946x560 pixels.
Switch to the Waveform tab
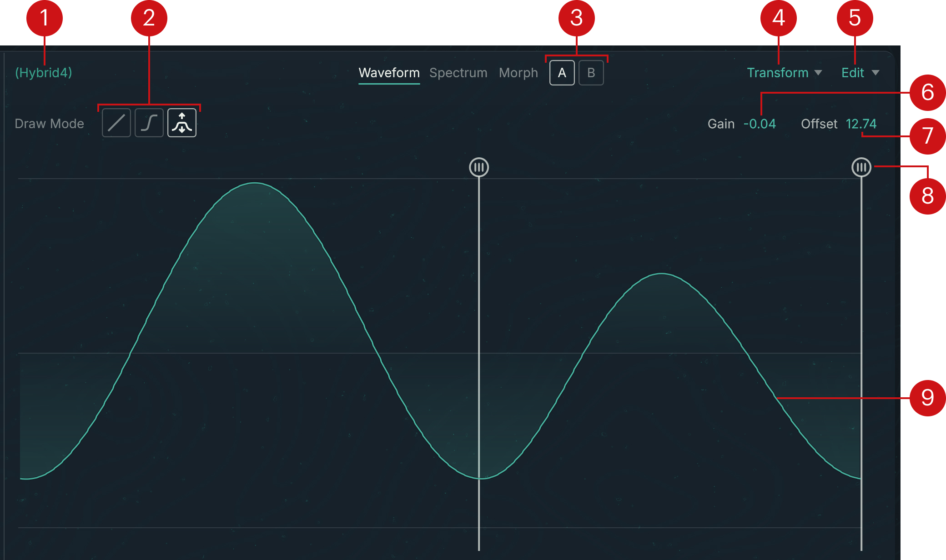coord(389,73)
